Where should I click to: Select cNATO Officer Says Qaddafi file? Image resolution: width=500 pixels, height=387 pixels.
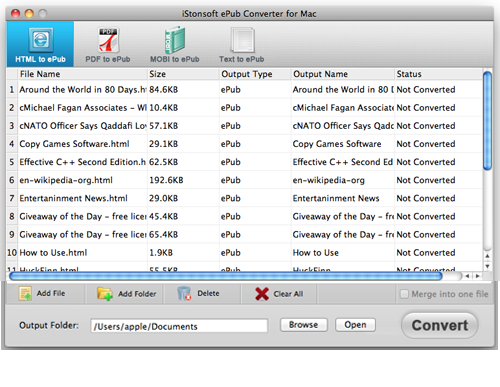coord(245,126)
